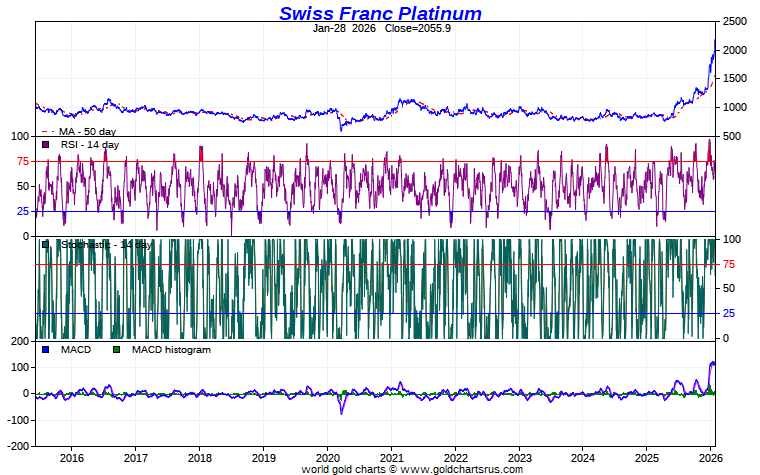Viewport: 760px width, 475px height.
Task: Click the 1500 price axis label
Action: click(735, 79)
